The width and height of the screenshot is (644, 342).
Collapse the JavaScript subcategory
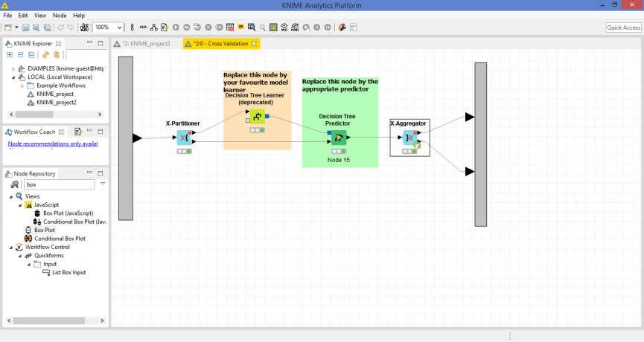point(20,205)
